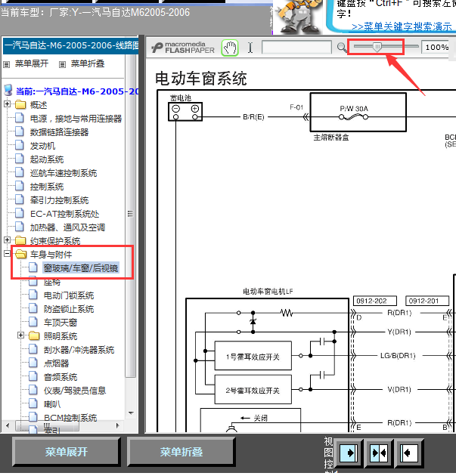
Task: Expand the 概述 folder
Action: pyautogui.click(x=7, y=104)
